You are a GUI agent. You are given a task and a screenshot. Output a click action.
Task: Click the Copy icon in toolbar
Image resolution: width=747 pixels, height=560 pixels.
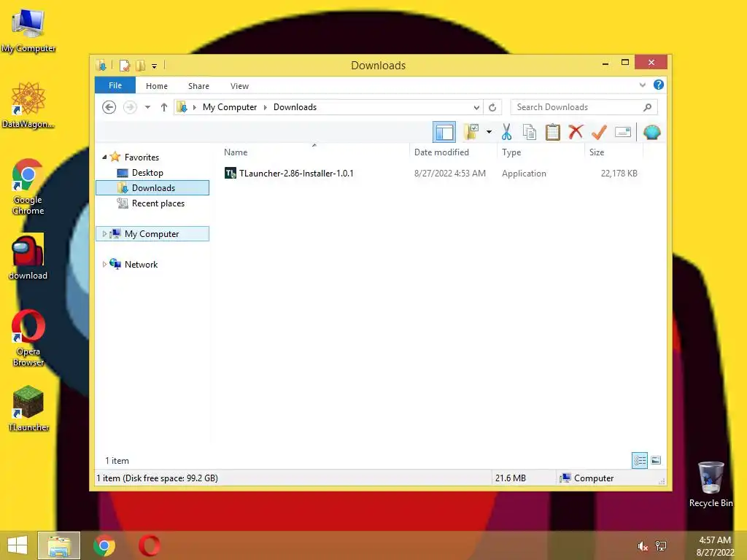[x=530, y=132]
